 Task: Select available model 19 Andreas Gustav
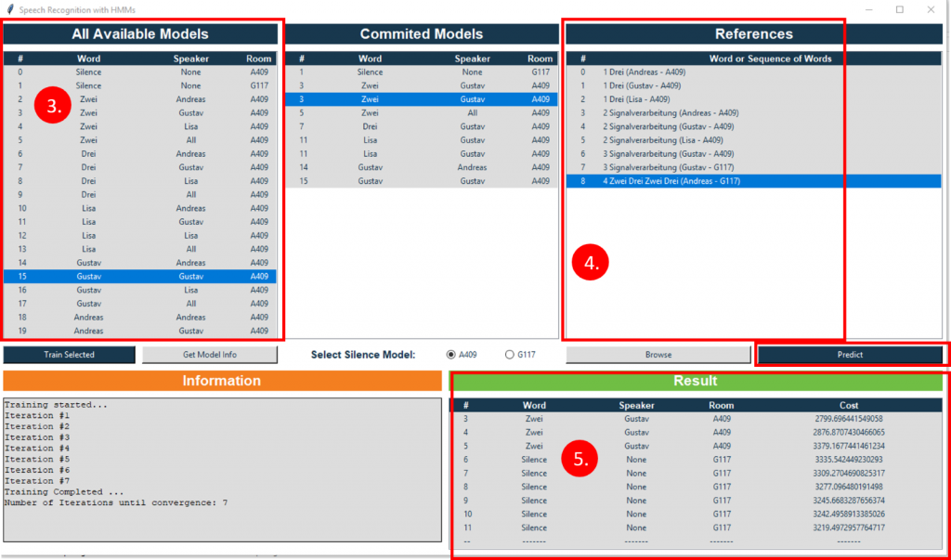(140, 331)
